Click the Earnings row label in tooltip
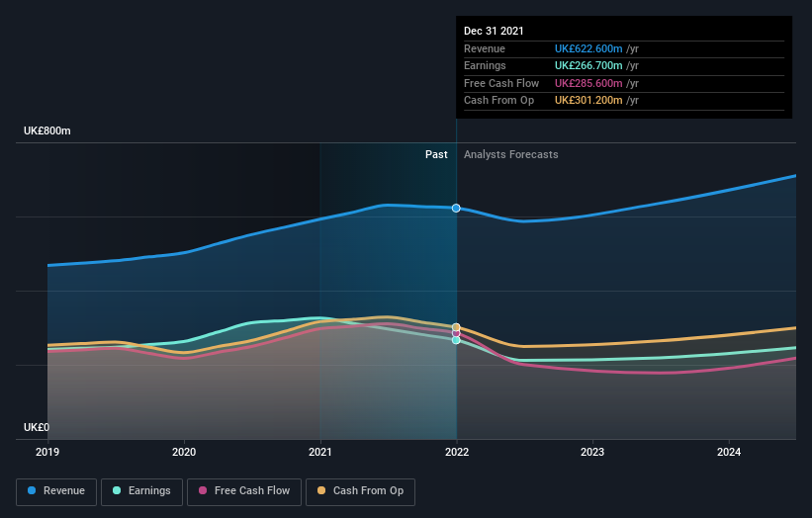 485,65
